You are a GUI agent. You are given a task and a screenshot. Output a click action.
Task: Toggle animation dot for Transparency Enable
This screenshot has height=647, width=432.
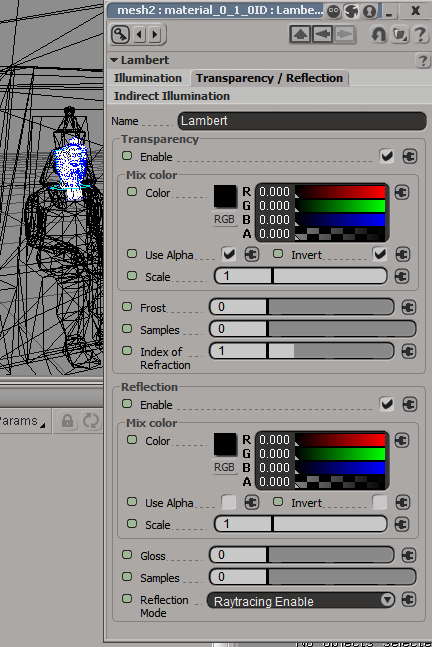coord(127,156)
